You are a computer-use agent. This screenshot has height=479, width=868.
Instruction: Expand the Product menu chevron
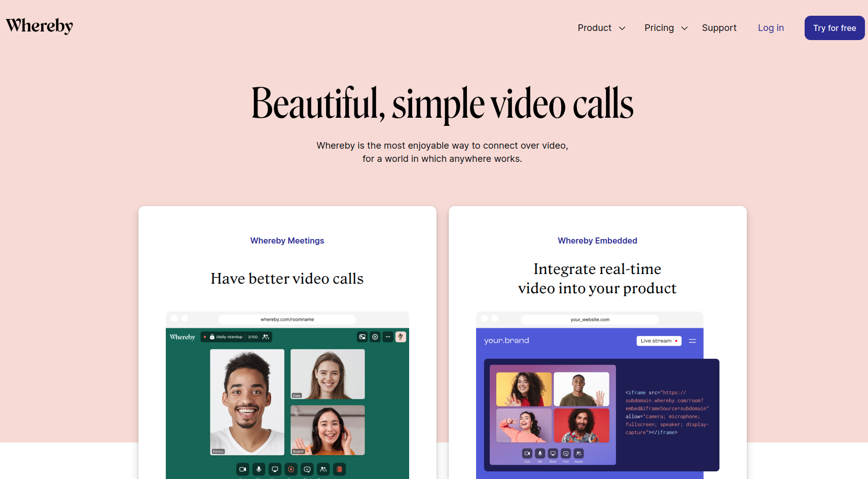(622, 28)
